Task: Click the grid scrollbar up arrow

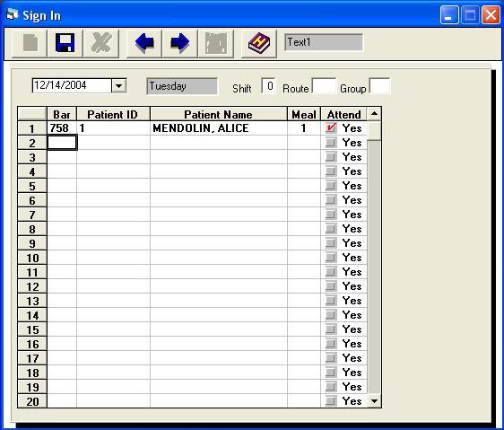Action: (x=374, y=114)
